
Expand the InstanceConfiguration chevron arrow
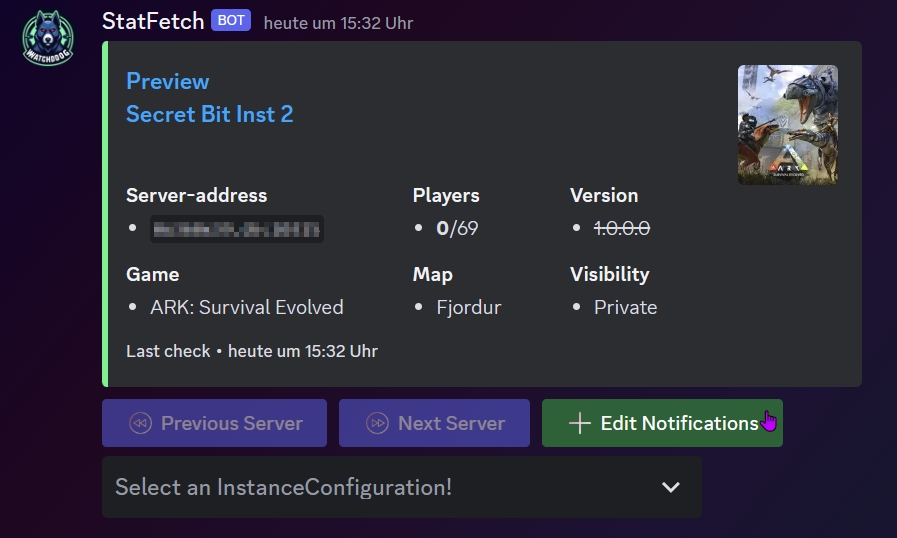(x=671, y=487)
